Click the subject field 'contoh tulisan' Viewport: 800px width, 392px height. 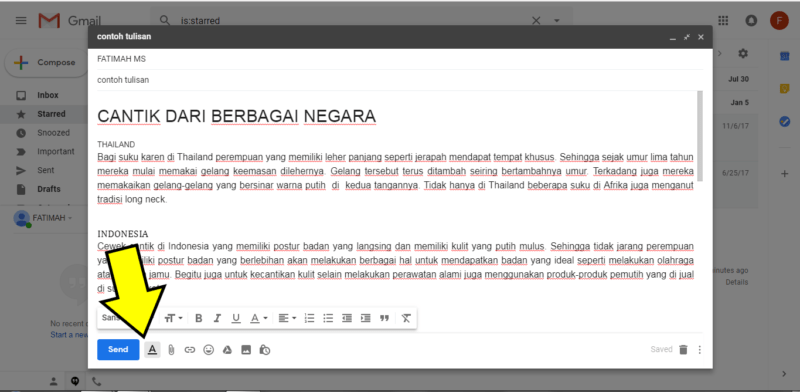pyautogui.click(x=400, y=80)
